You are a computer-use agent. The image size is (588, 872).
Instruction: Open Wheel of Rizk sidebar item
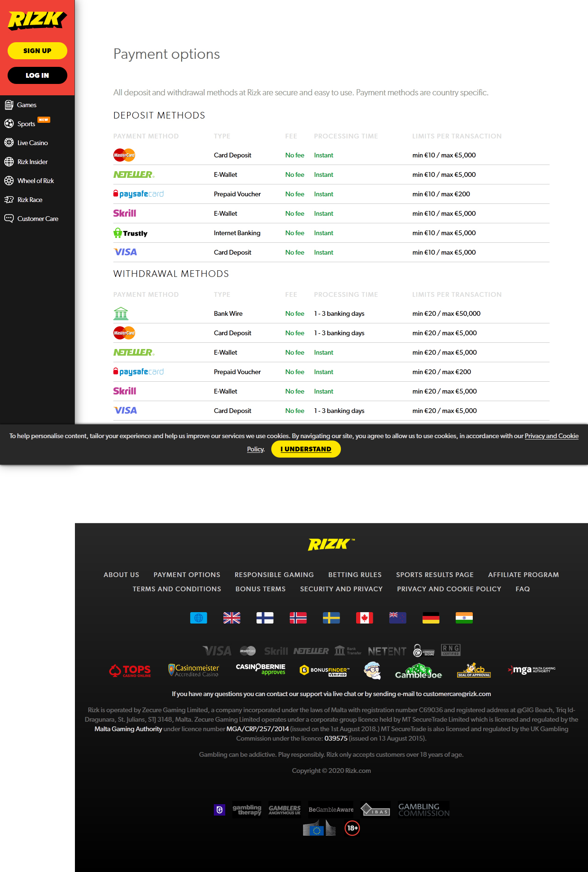36,181
